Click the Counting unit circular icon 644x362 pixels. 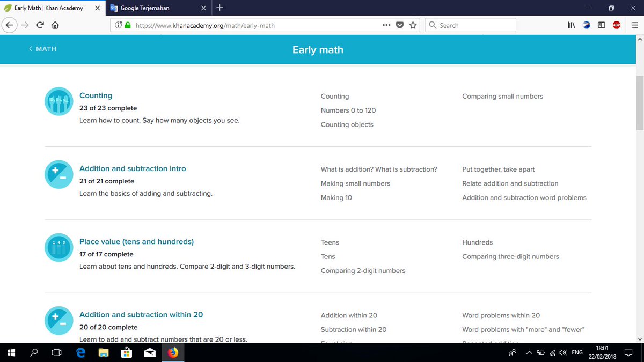pyautogui.click(x=59, y=101)
